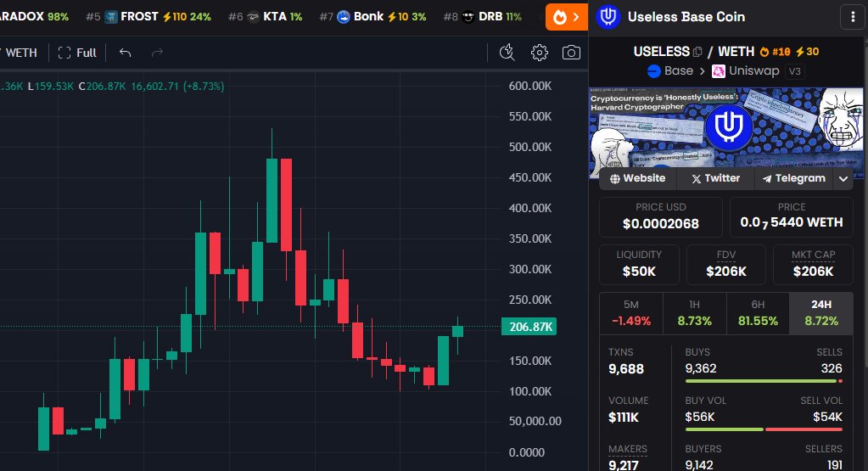
Task: Undo the last chart action
Action: coord(125,53)
